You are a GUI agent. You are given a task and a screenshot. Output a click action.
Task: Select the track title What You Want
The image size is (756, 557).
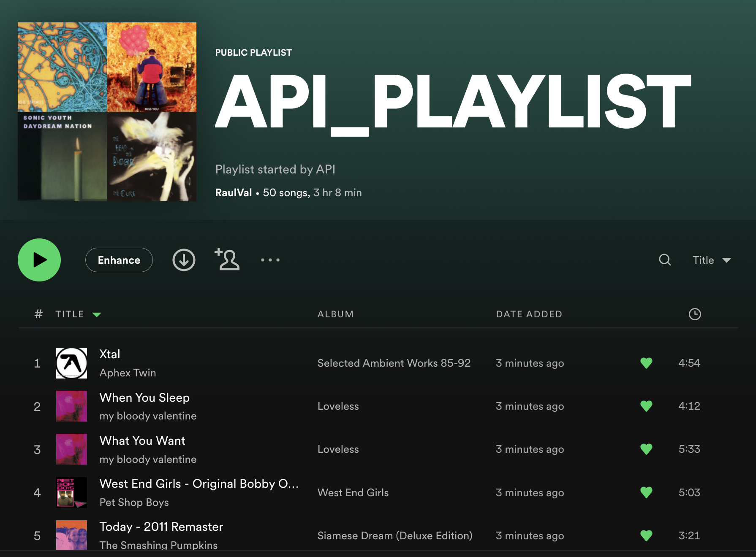142,441
